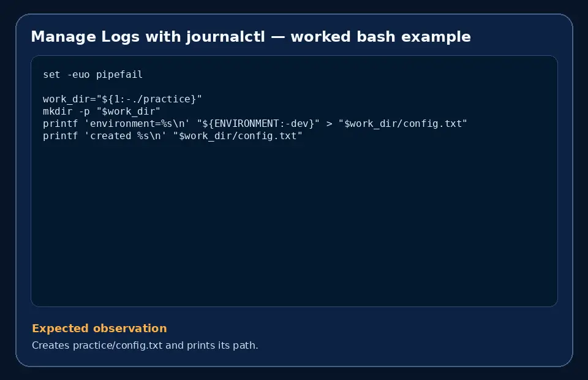Click the heading 'Manage Logs with journalctl — worked bash example'
The image size is (588, 380).
coord(251,37)
